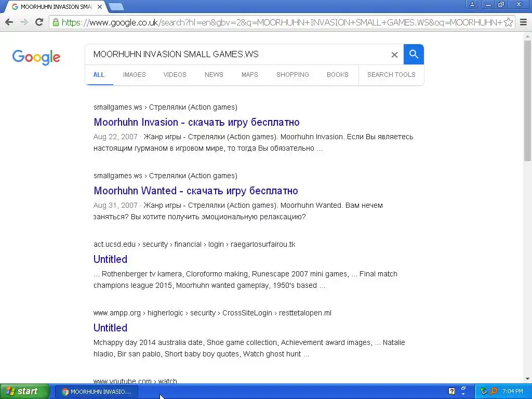This screenshot has height=399, width=532.
Task: Click the browser address bar URL
Action: coord(282,22)
